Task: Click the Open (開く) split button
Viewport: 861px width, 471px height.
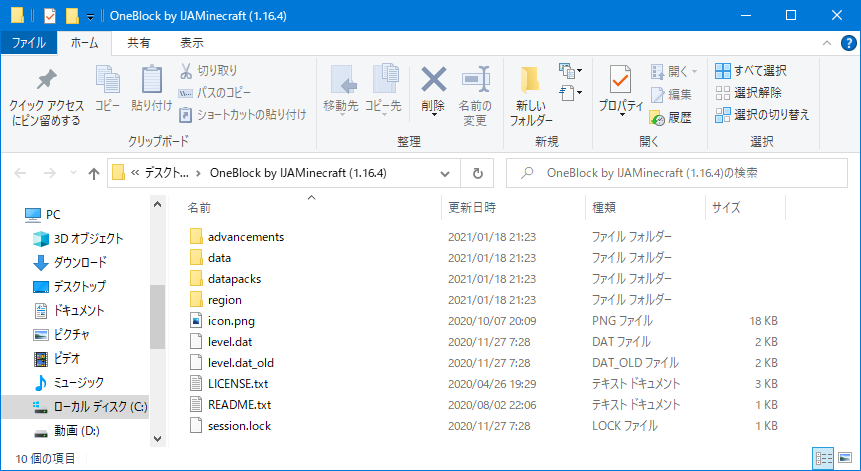Action: pyautogui.click(x=674, y=71)
